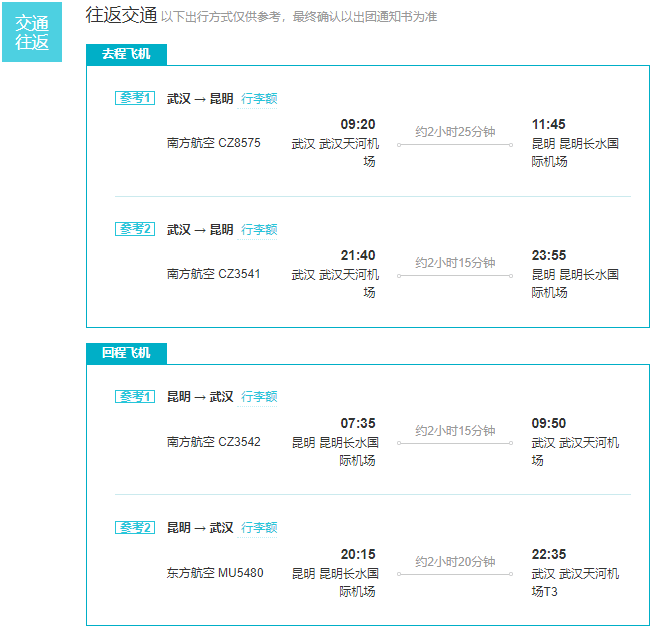Click the 往返交通 heading
This screenshot has height=628, width=652.
click(121, 15)
